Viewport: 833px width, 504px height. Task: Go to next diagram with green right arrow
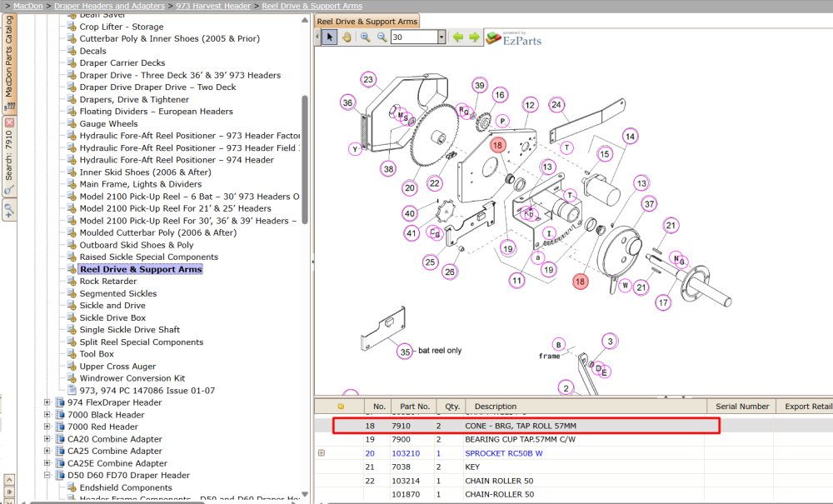point(474,37)
